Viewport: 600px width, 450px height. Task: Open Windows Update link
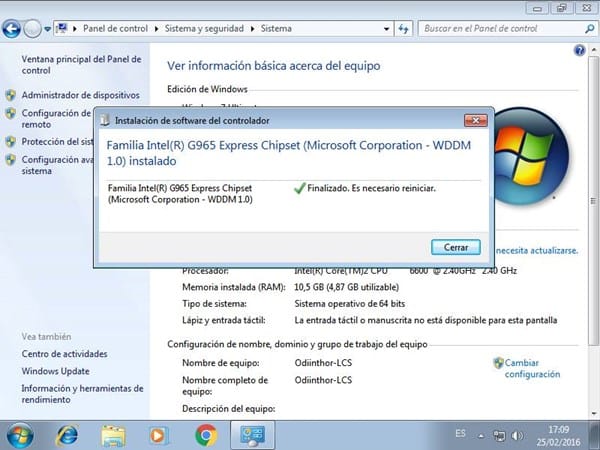pos(55,371)
